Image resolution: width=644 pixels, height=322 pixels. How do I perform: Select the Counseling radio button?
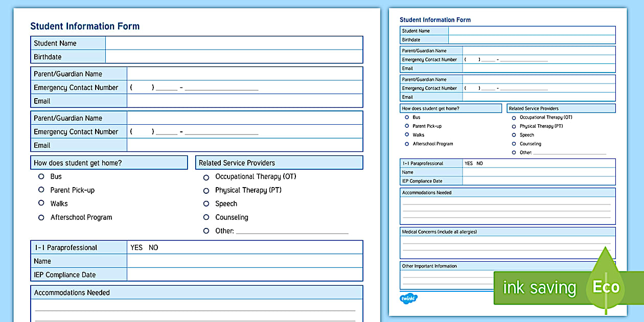[207, 217]
